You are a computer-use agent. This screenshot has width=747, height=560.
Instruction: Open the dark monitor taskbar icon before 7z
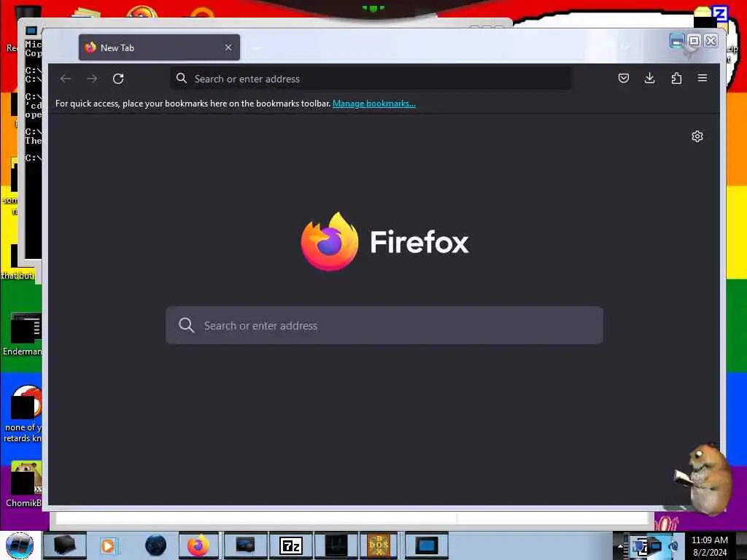click(x=245, y=545)
